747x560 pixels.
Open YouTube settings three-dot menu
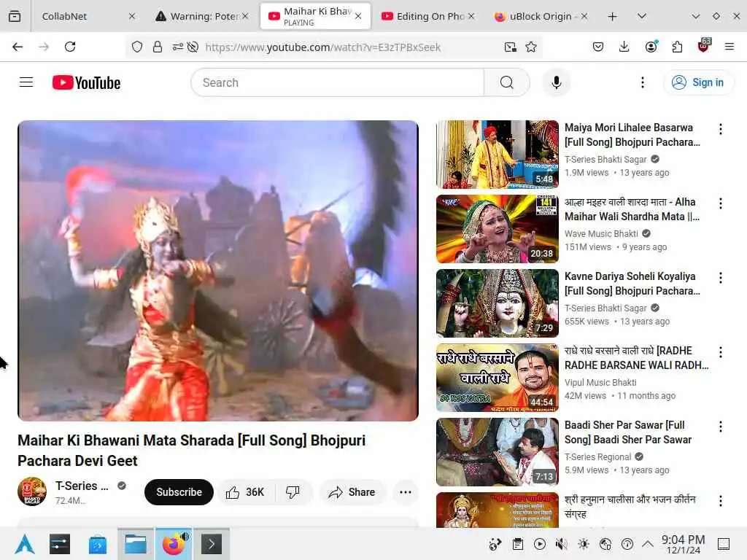tap(643, 82)
